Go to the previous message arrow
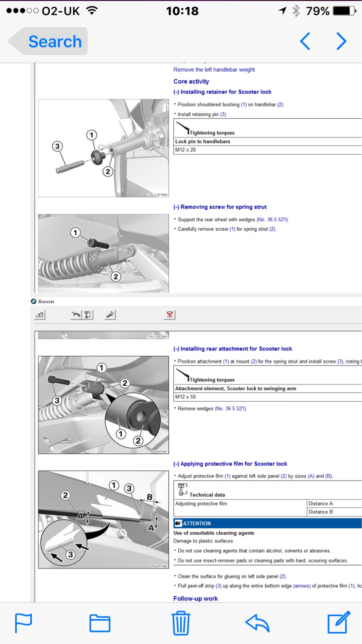Viewport: 362px width, 644px height. pyautogui.click(x=305, y=42)
